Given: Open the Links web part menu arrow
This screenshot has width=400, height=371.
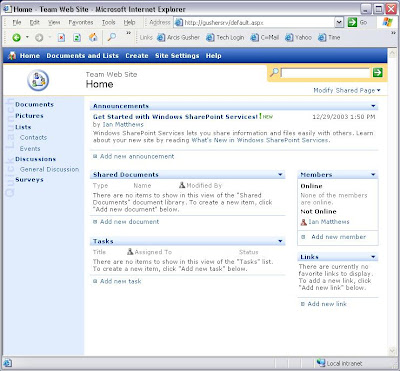Looking at the screenshot, I should (373, 257).
